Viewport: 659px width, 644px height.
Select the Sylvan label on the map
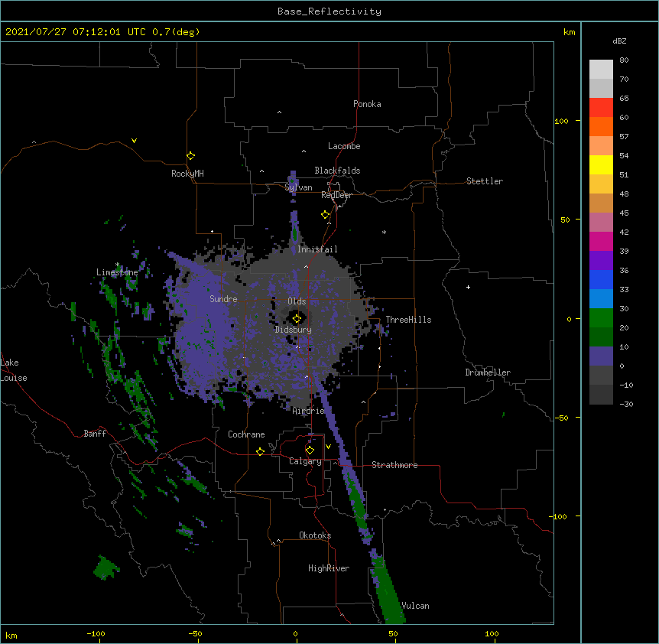pyautogui.click(x=298, y=187)
